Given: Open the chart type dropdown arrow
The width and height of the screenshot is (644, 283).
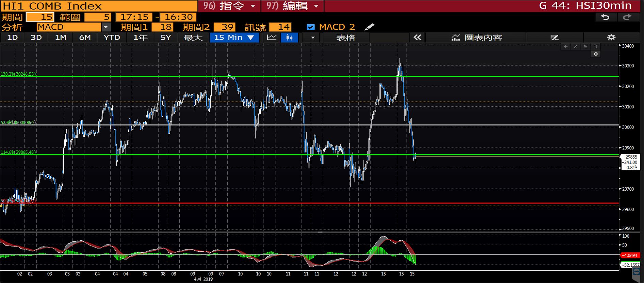Looking at the screenshot, I should coord(313,38).
